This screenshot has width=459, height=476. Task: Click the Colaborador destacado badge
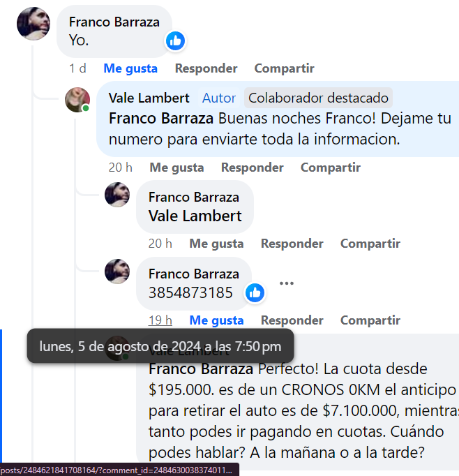coord(318,98)
